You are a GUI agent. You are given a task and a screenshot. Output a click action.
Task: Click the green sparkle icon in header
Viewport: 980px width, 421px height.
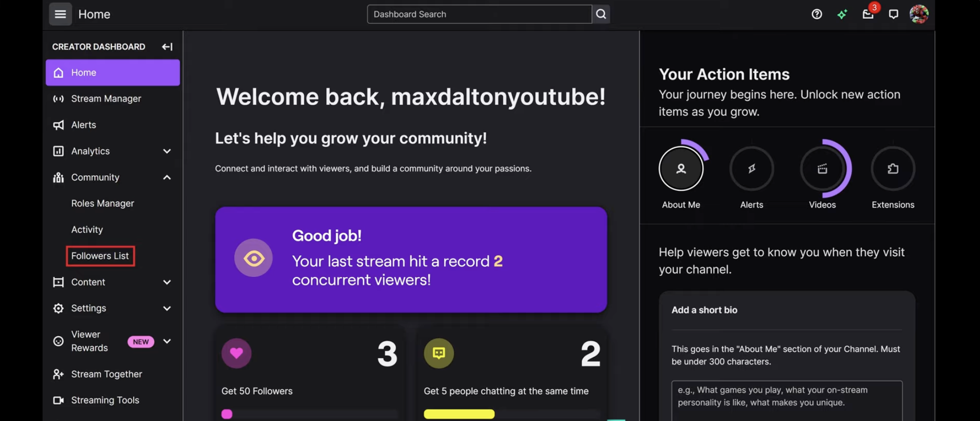[x=842, y=14]
